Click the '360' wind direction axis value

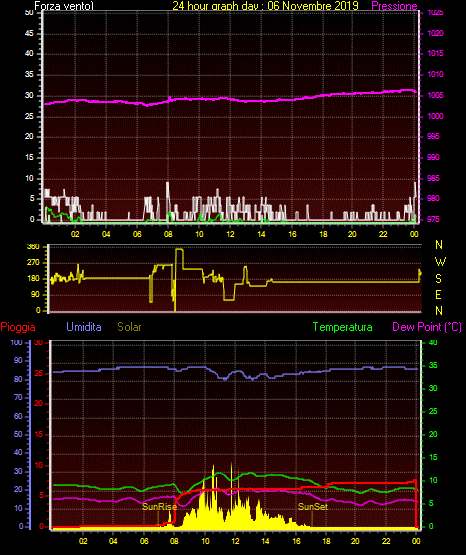click(33, 247)
